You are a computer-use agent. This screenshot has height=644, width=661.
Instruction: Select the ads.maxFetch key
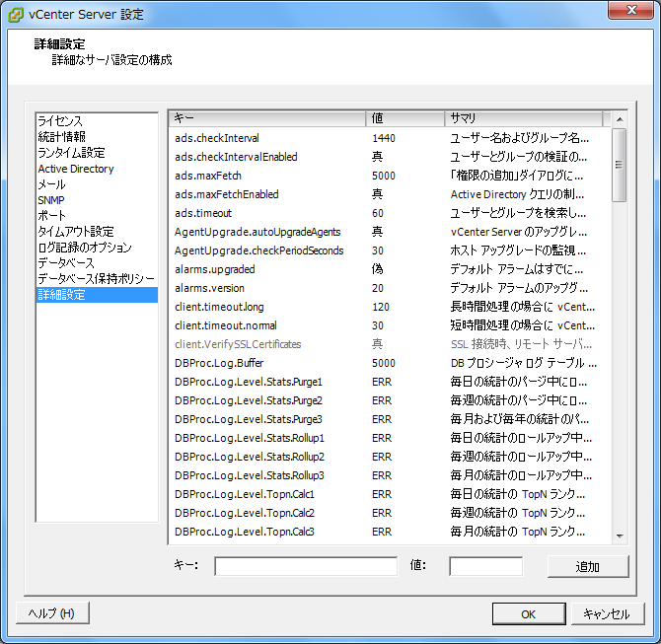[208, 176]
